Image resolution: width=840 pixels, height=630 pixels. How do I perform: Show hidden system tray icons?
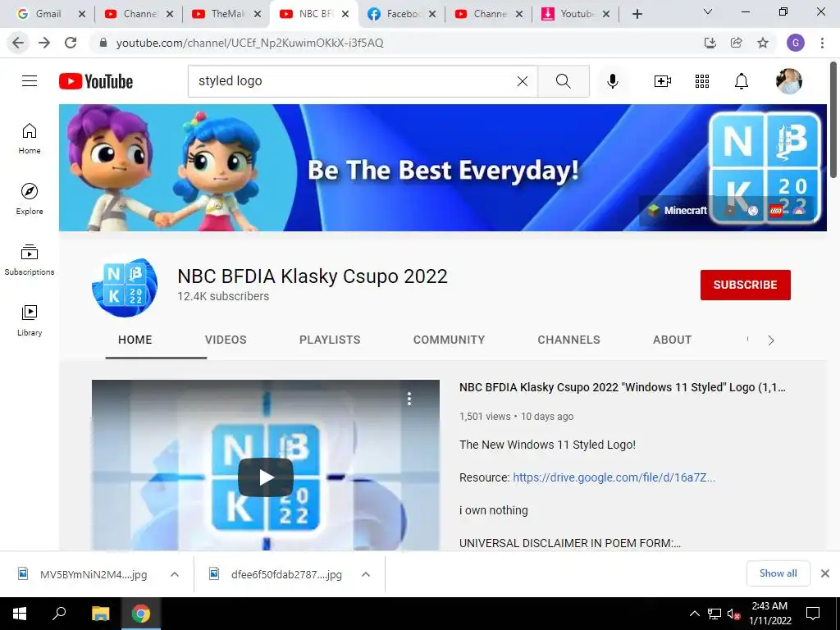tap(694, 614)
